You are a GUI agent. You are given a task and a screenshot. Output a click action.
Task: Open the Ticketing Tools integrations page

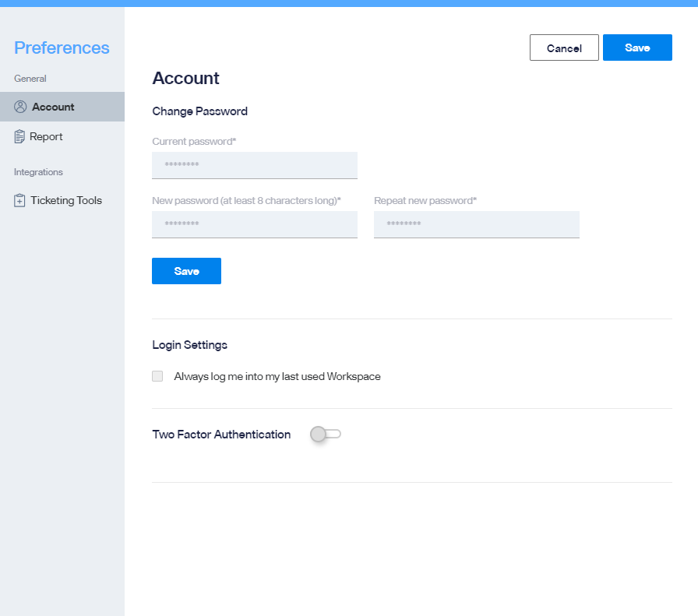(x=62, y=200)
